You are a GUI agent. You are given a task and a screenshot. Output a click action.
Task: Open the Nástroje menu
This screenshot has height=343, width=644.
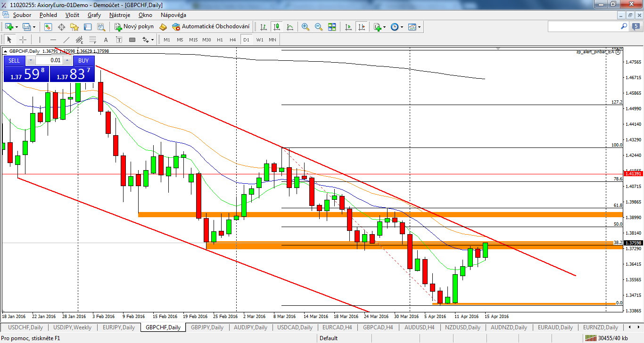coord(120,15)
